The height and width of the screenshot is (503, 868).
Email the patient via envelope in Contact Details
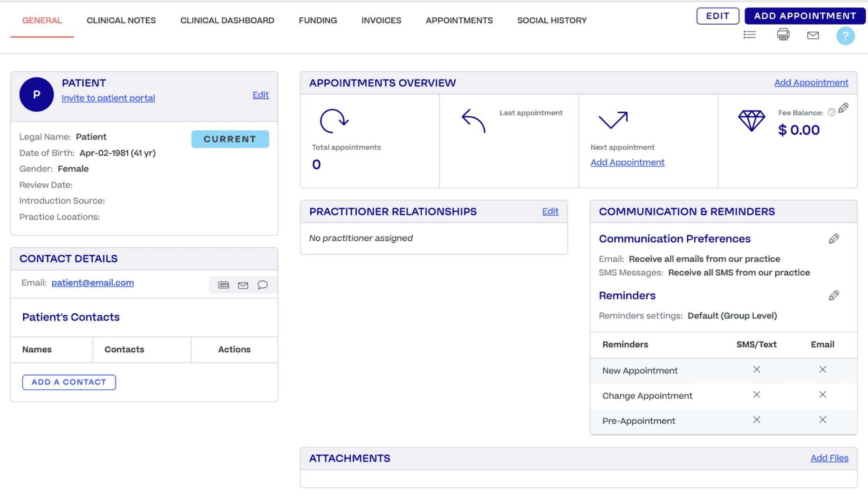tap(243, 285)
